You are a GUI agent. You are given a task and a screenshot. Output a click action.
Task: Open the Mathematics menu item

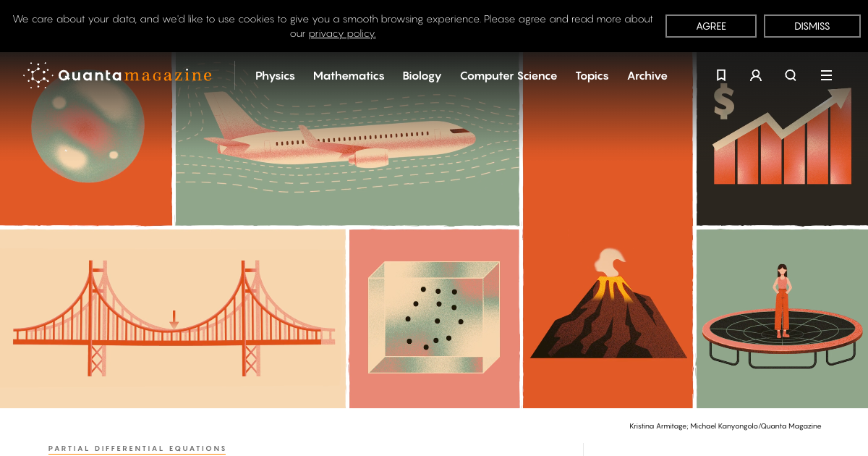tap(349, 75)
